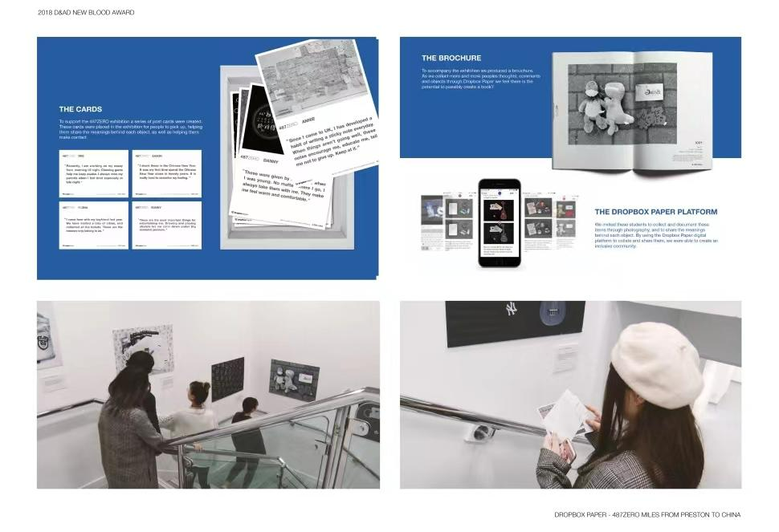Click the footer text "DROPBOX PAPER - 487ZERO MILES FROM PRESTON TO CHINA"
This screenshot has height=532, width=779.
click(x=647, y=514)
